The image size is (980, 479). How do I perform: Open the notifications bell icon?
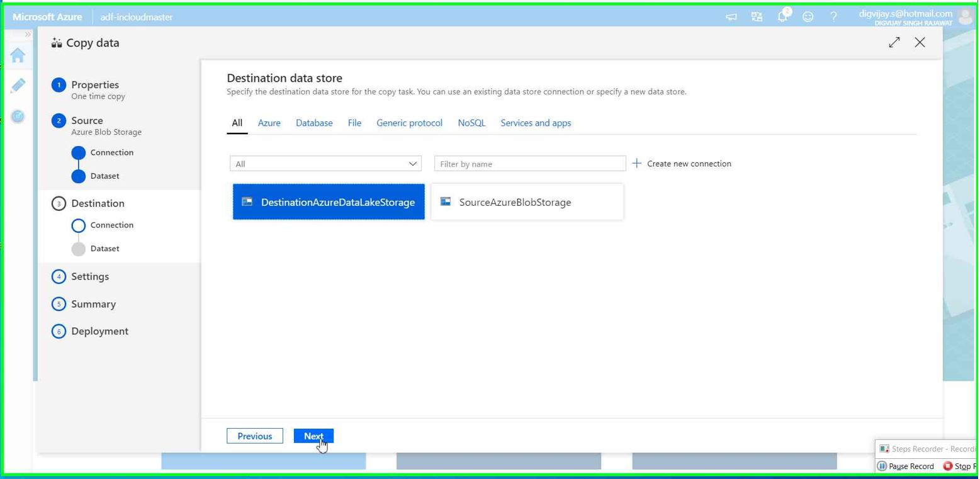pos(782,17)
